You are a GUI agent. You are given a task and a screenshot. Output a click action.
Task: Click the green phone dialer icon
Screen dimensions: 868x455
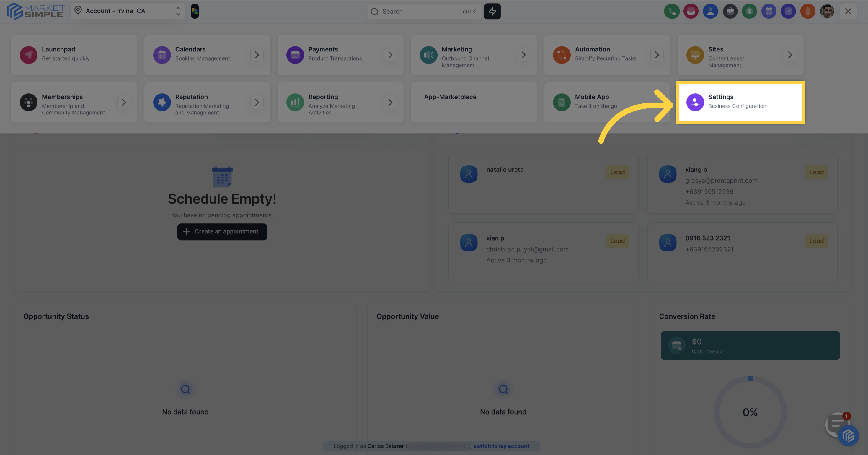672,12
